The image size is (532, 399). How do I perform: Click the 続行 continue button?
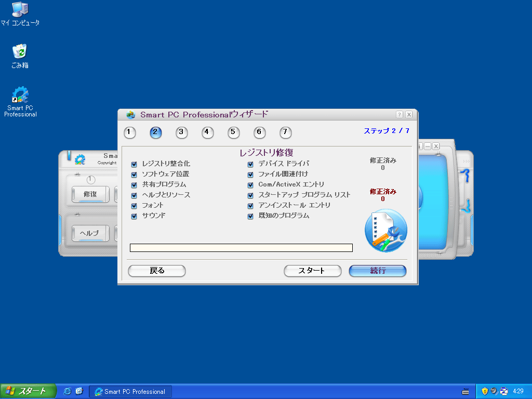(x=378, y=271)
